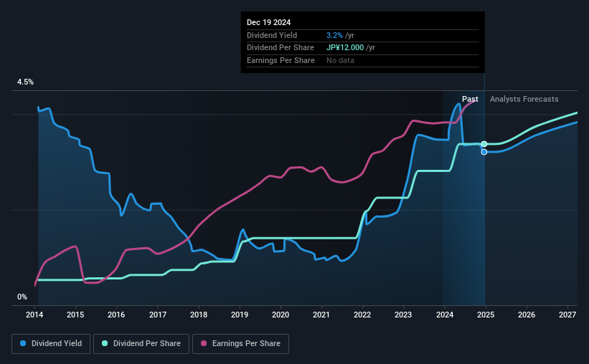Click the 2021 x-axis label
Screen dimensions: 589x364
(x=321, y=315)
